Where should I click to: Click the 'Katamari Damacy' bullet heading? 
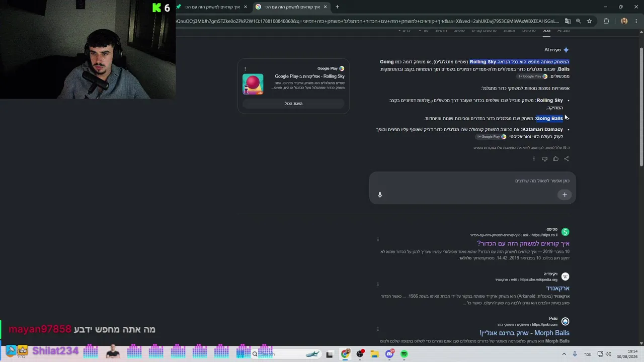pos(542,130)
